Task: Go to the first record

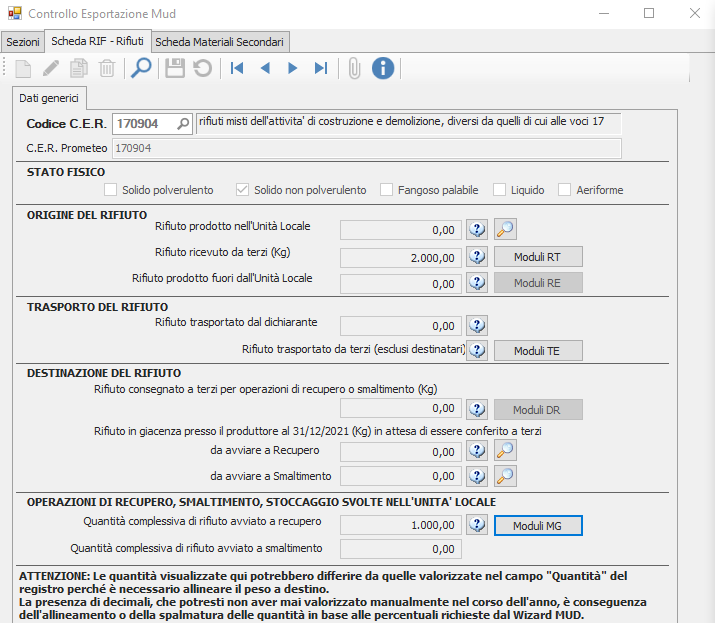Action: (x=237, y=68)
